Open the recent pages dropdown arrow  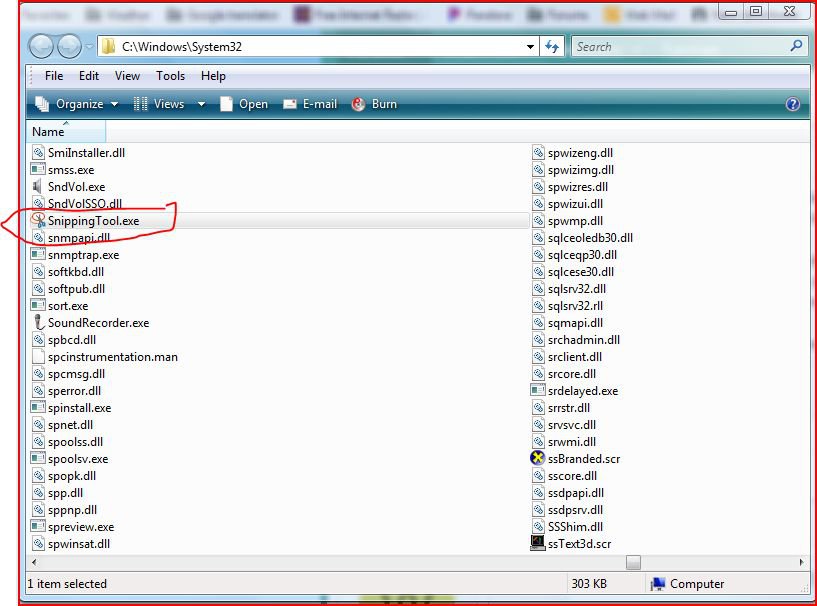point(89,47)
